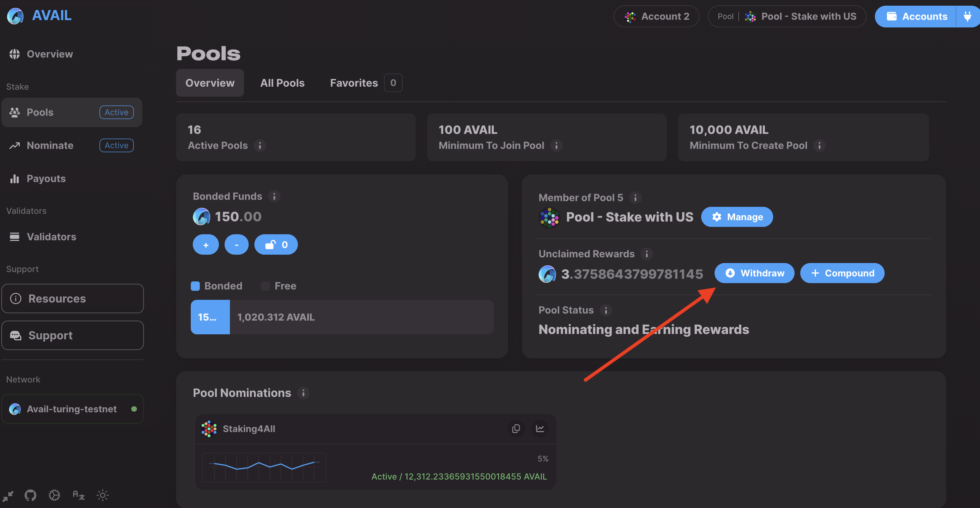Open Staking4All performance chart icon
The height and width of the screenshot is (508, 980).
click(540, 429)
